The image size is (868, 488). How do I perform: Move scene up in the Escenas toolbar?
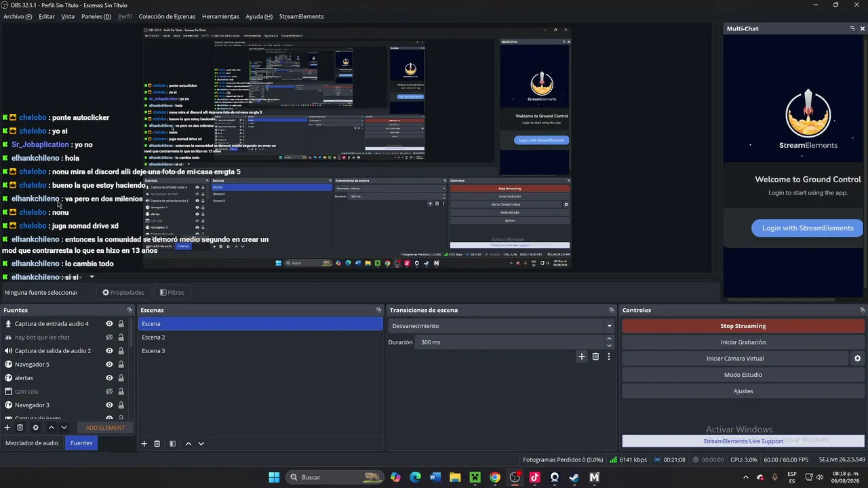(189, 444)
